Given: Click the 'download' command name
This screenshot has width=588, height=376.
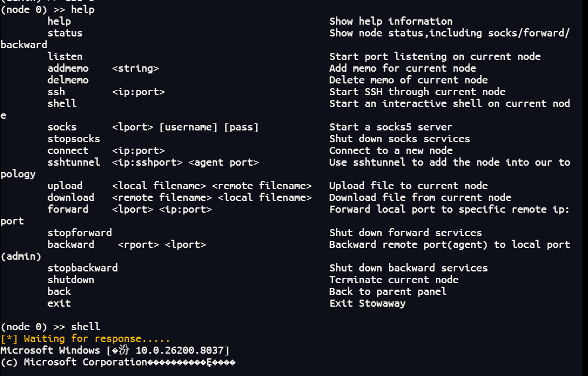Looking at the screenshot, I should coord(70,197).
